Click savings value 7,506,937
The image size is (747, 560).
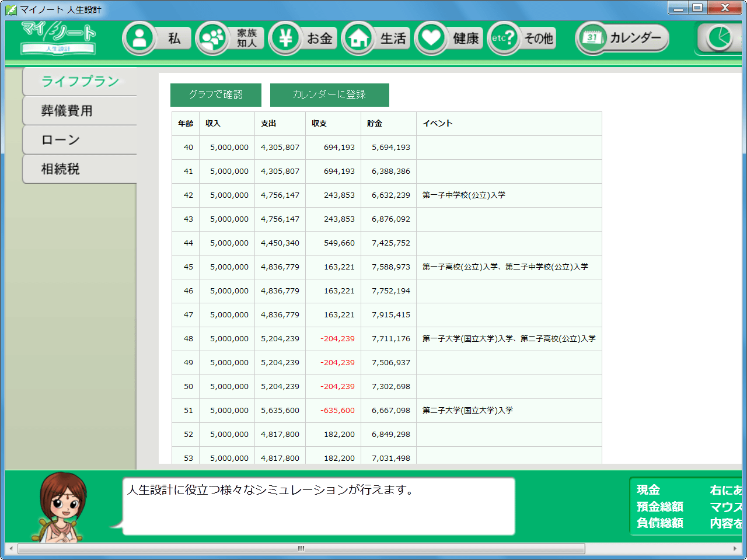[x=391, y=363]
